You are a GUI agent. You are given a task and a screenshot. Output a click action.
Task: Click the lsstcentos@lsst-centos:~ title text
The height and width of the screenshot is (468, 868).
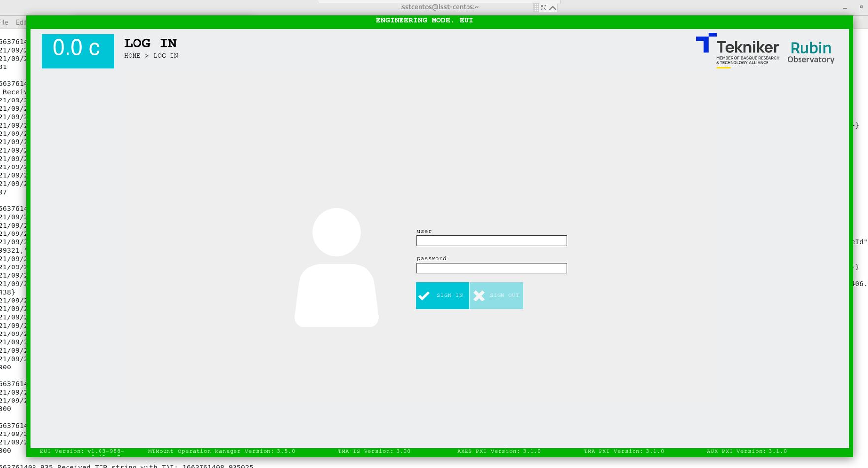click(x=439, y=7)
